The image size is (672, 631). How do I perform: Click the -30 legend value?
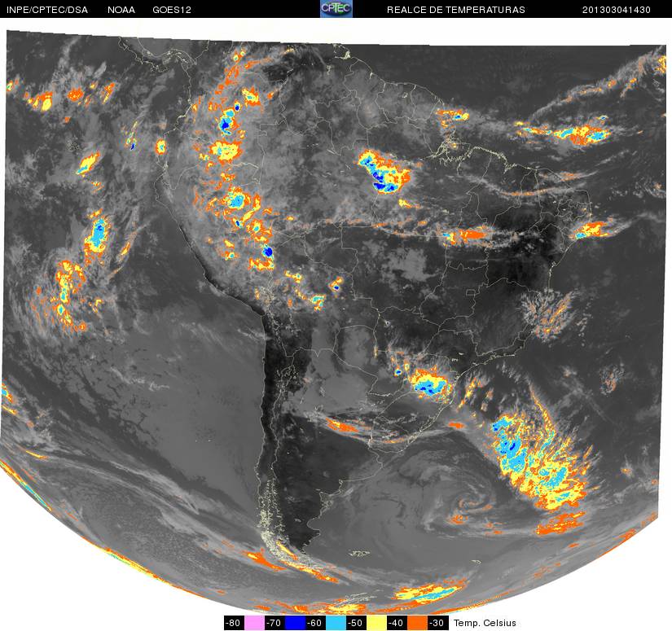[x=438, y=623]
